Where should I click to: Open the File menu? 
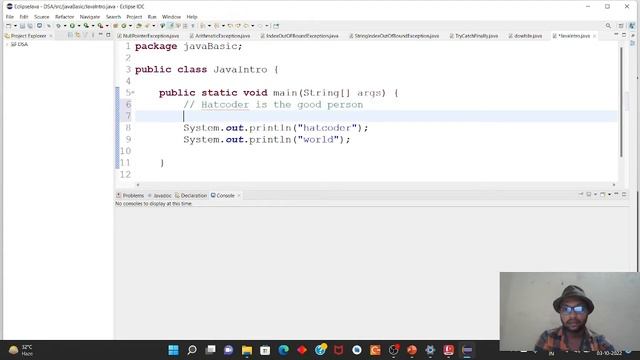point(9,17)
